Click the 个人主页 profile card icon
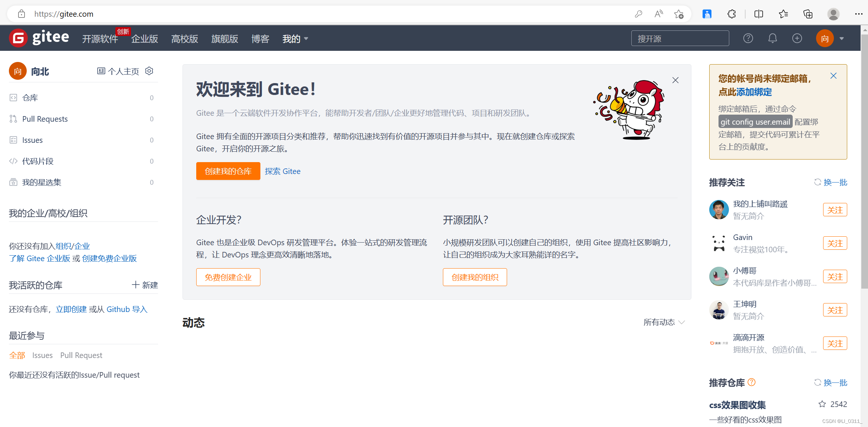Image resolution: width=868 pixels, height=427 pixels. coord(101,71)
